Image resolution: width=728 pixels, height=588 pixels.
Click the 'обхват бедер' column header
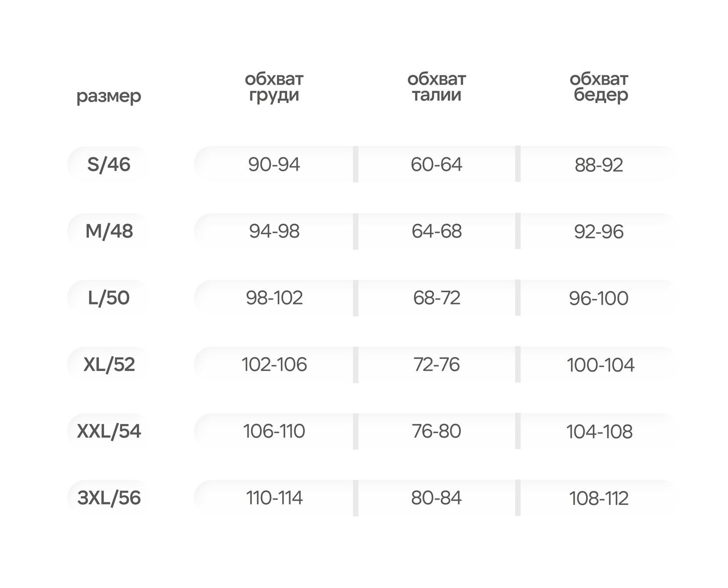coord(599,87)
